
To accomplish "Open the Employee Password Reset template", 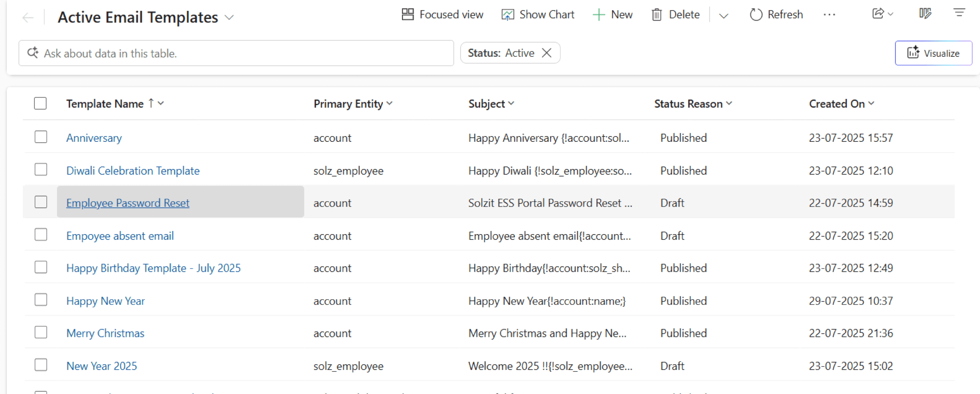I will click(127, 203).
